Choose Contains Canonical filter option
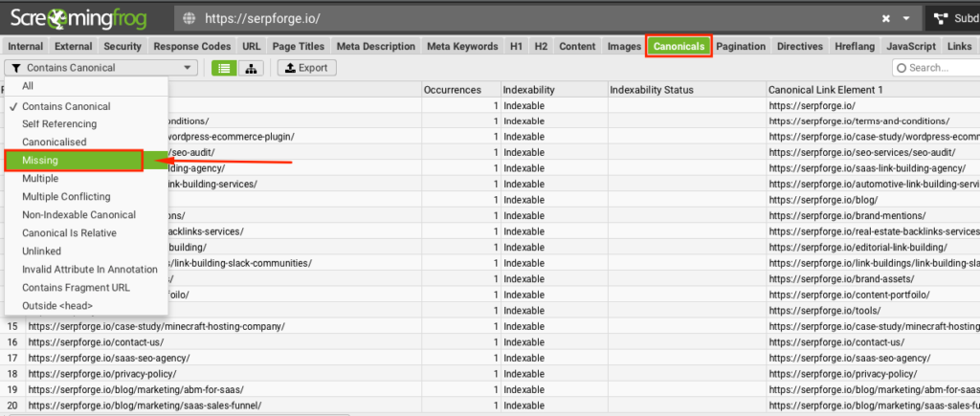 click(86, 106)
